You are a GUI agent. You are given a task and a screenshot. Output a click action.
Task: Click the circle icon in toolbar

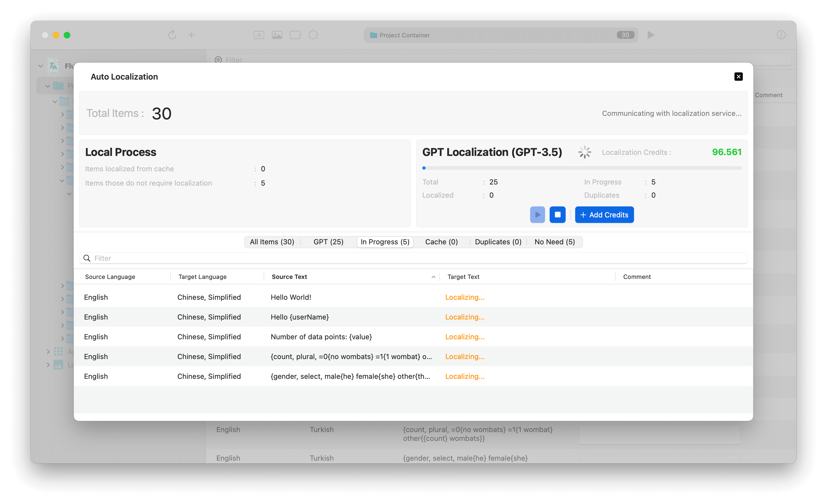[313, 35]
